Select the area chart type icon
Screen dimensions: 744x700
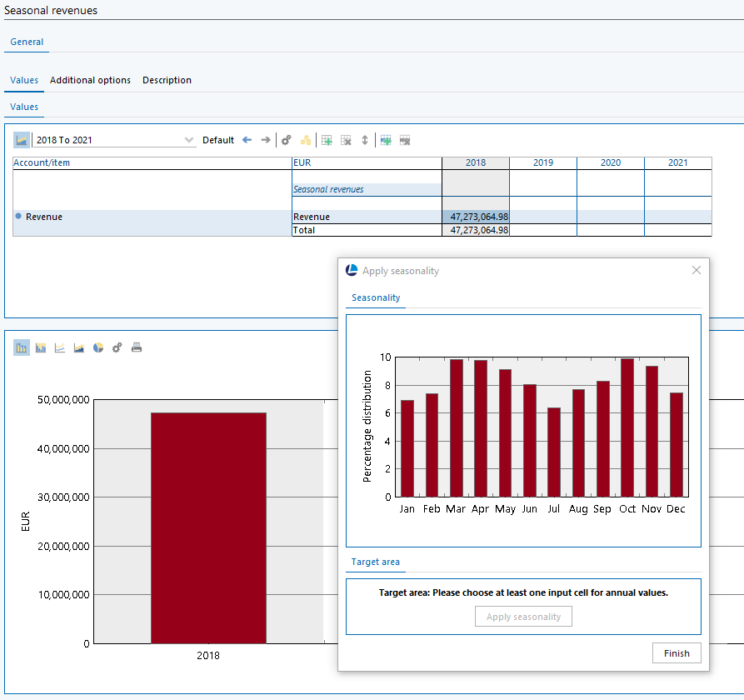click(x=79, y=347)
